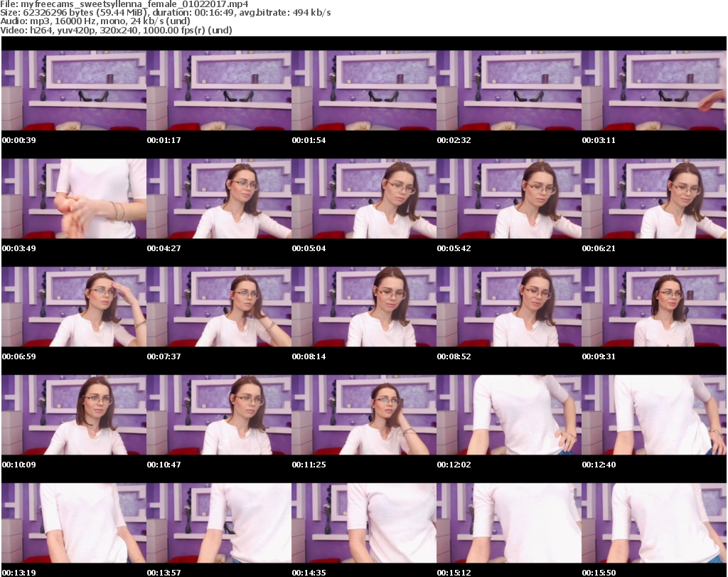Select the thumbnail frame at 00:08:14
The height and width of the screenshot is (577, 728).
[x=364, y=307]
